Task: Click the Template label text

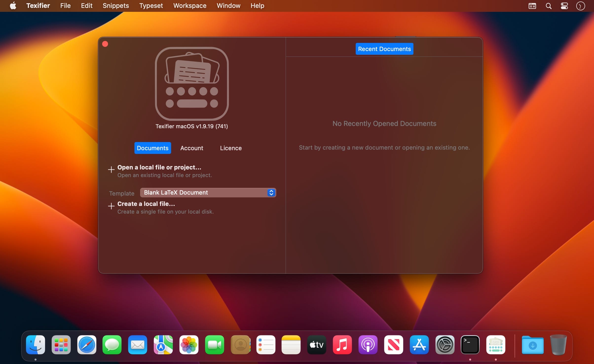Action: pos(122,193)
